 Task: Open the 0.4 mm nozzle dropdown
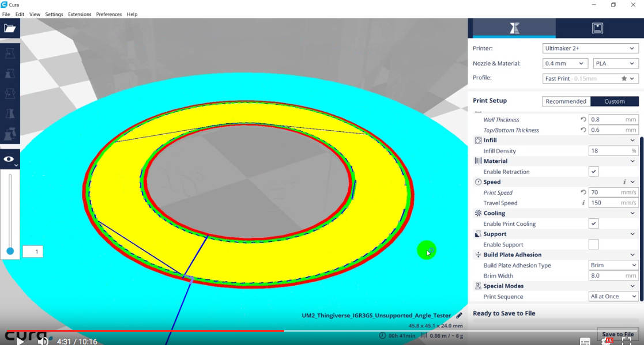click(x=565, y=63)
